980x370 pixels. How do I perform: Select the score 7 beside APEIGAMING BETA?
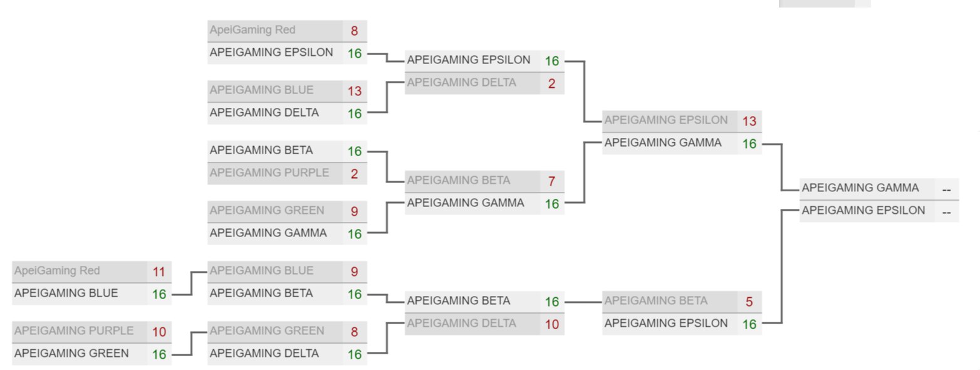tap(551, 181)
